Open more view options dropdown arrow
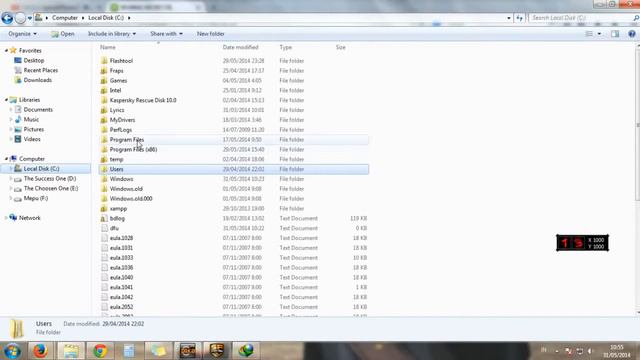The height and width of the screenshot is (360, 640). [x=599, y=34]
